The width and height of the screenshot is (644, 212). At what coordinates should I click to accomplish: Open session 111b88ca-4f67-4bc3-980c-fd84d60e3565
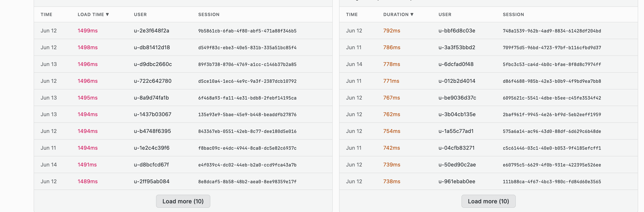[552, 182]
